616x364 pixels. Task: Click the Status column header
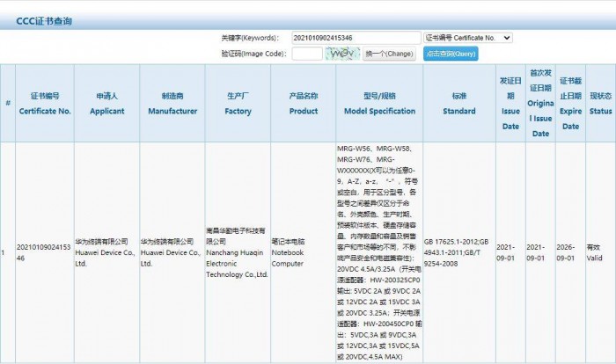click(601, 103)
